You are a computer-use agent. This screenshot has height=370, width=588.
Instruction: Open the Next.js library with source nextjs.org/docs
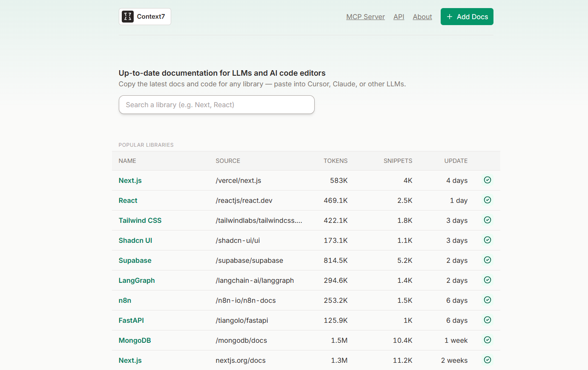[130, 360]
